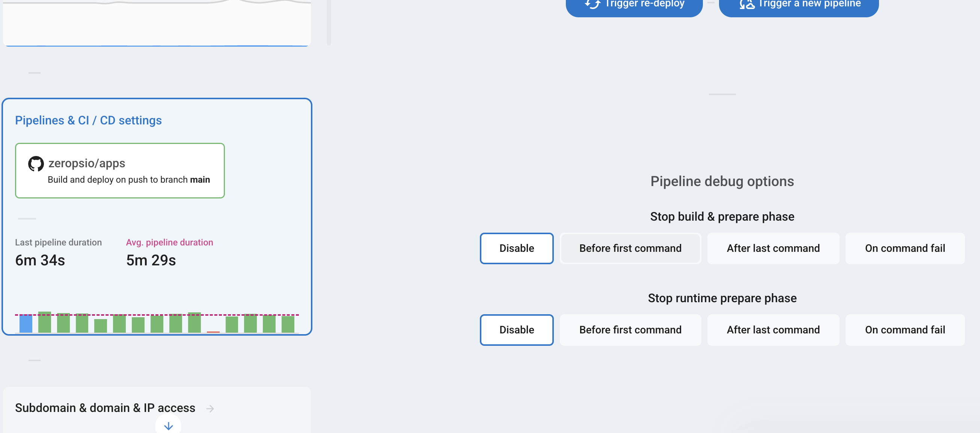This screenshot has height=433, width=980.
Task: Click the round down-arrow scroll button
Action: tap(168, 425)
